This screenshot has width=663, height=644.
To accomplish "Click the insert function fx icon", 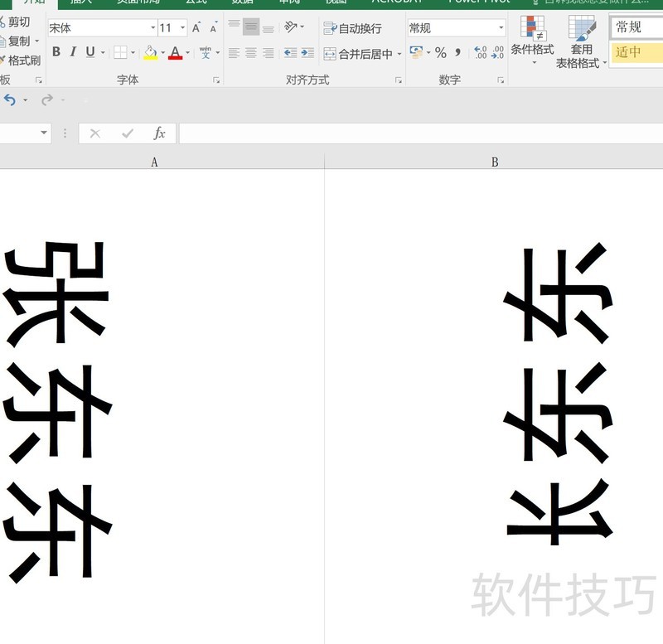I will pos(159,133).
